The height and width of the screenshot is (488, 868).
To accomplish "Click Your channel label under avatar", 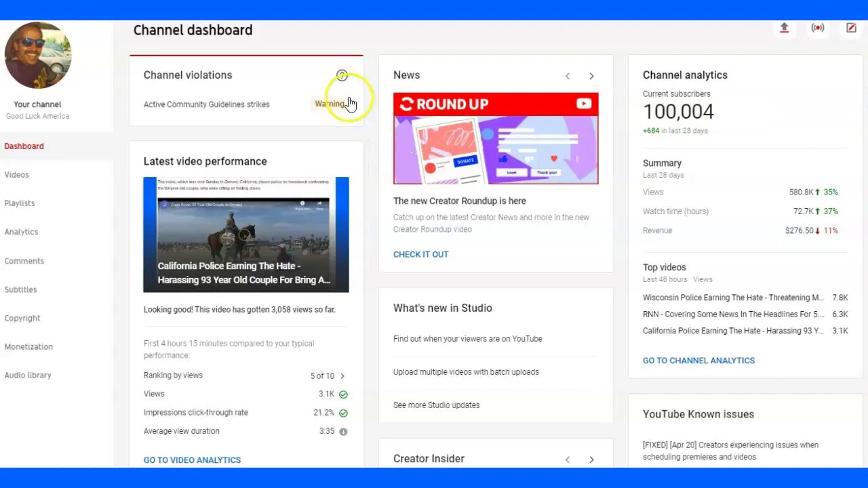I will click(x=37, y=104).
